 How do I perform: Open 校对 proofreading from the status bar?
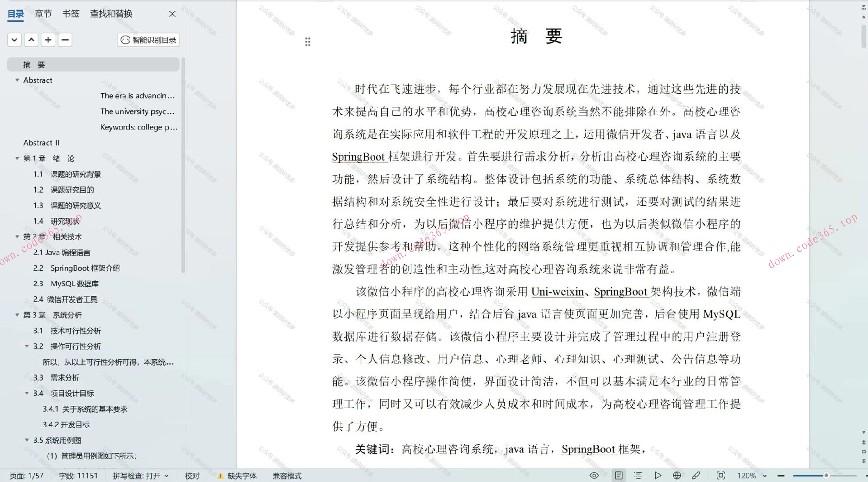pyautogui.click(x=192, y=476)
